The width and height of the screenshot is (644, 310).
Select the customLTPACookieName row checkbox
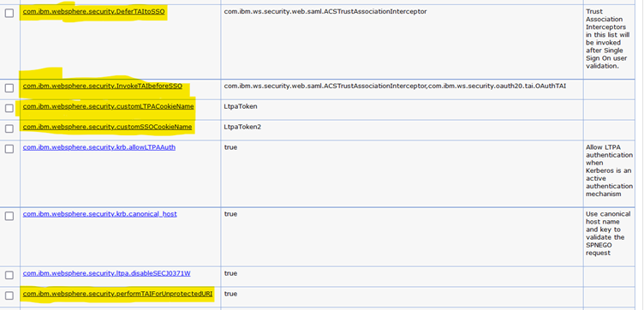point(9,108)
